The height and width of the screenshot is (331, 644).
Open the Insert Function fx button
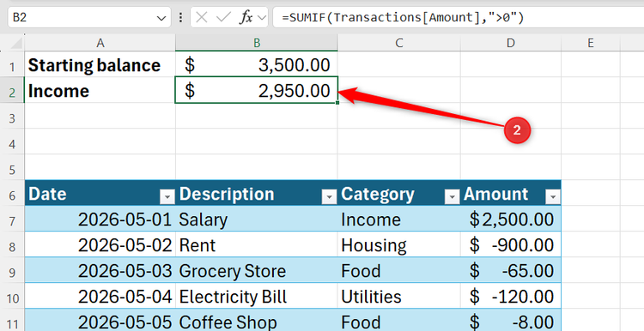tap(246, 18)
